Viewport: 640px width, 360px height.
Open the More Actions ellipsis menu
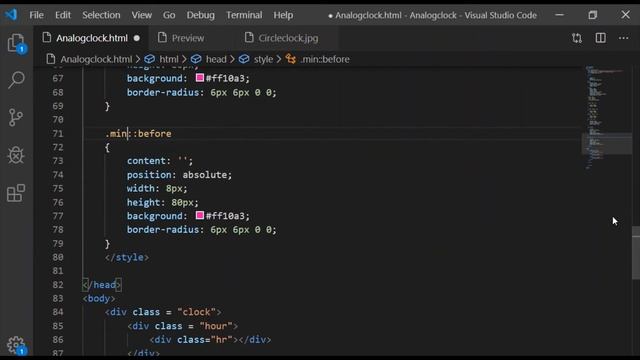click(x=623, y=38)
